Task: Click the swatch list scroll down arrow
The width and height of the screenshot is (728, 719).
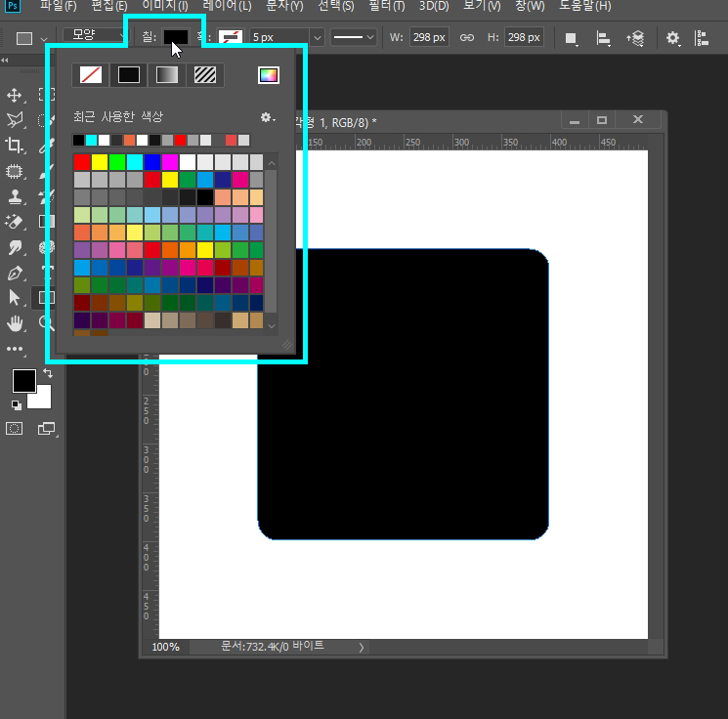Action: (x=272, y=326)
